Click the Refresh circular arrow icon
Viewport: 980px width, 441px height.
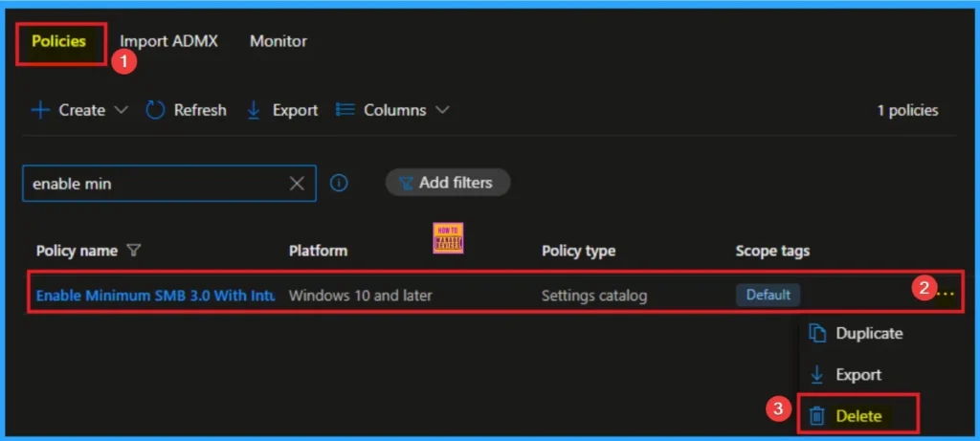(155, 110)
